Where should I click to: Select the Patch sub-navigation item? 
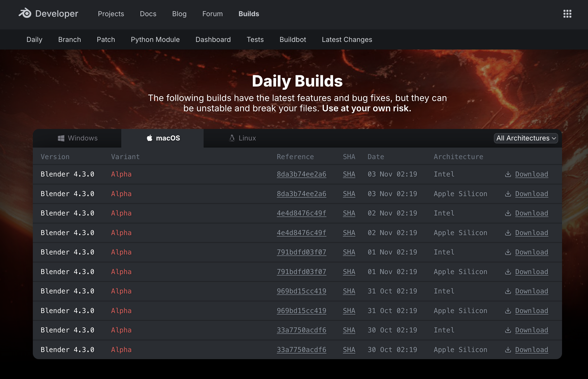(106, 40)
